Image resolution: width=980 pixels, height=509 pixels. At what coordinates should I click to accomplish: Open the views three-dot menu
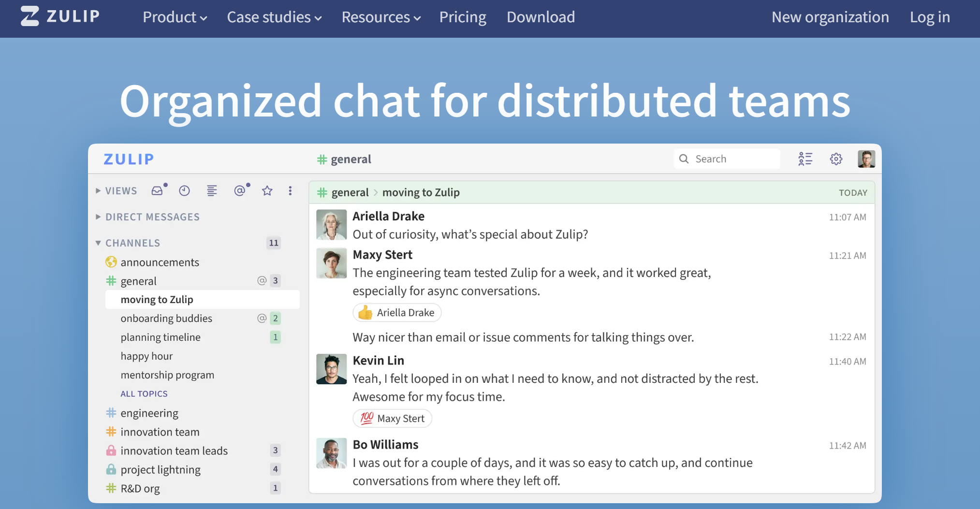pos(290,190)
